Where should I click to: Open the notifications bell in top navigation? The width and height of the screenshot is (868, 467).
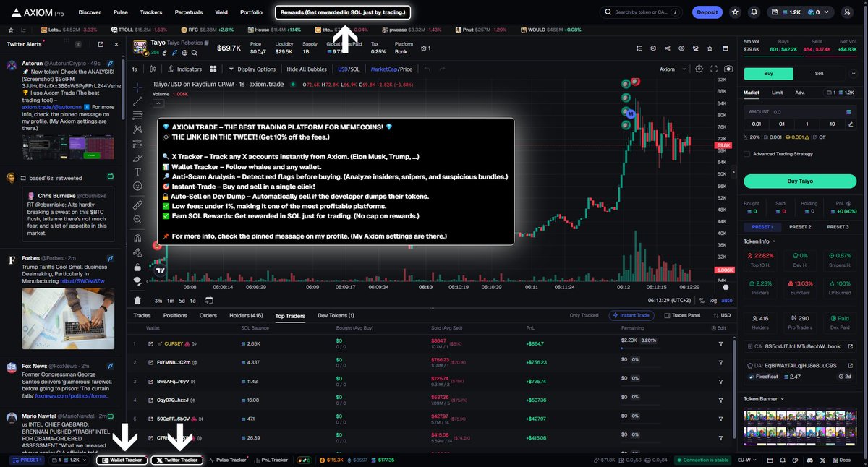[x=754, y=12]
